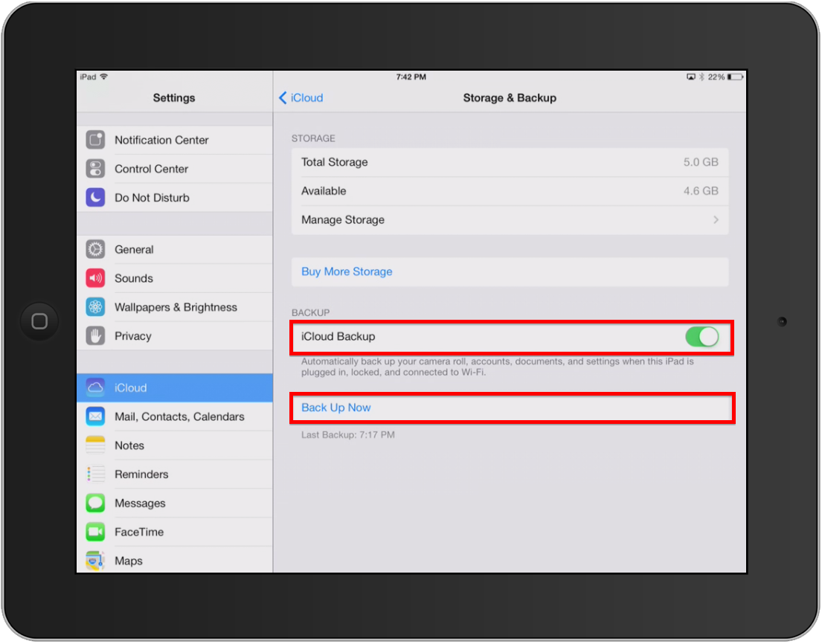
Task: Tap the 7:42 PM clock
Action: click(411, 77)
